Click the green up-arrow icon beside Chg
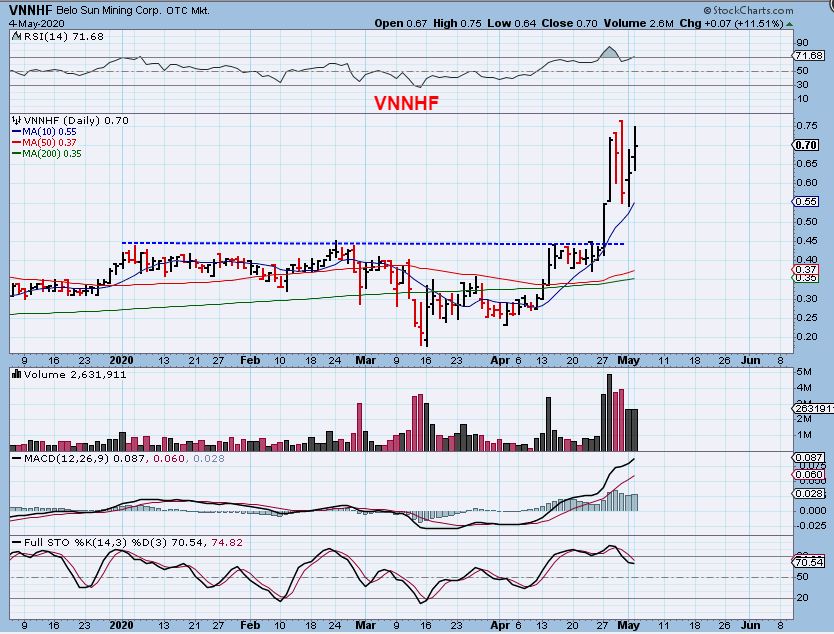The image size is (834, 634). [x=790, y=24]
